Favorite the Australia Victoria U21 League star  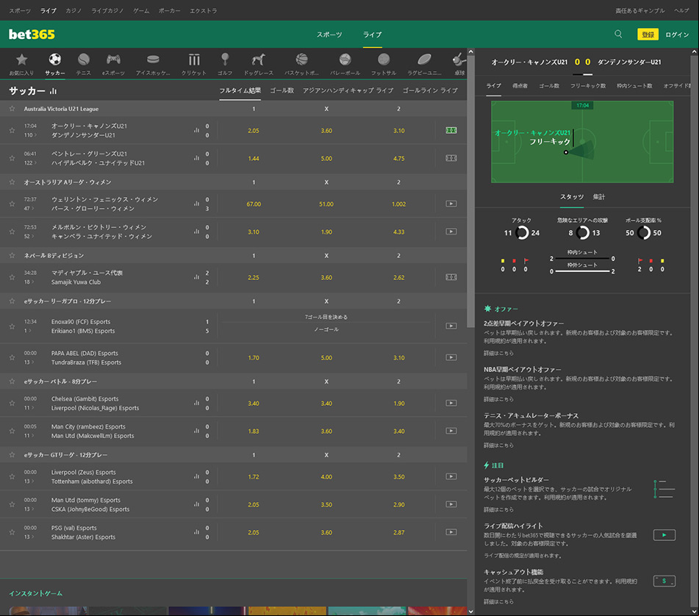(12, 108)
